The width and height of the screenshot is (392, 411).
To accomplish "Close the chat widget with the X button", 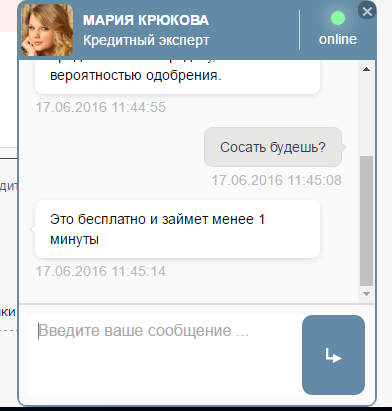I will click(367, 11).
